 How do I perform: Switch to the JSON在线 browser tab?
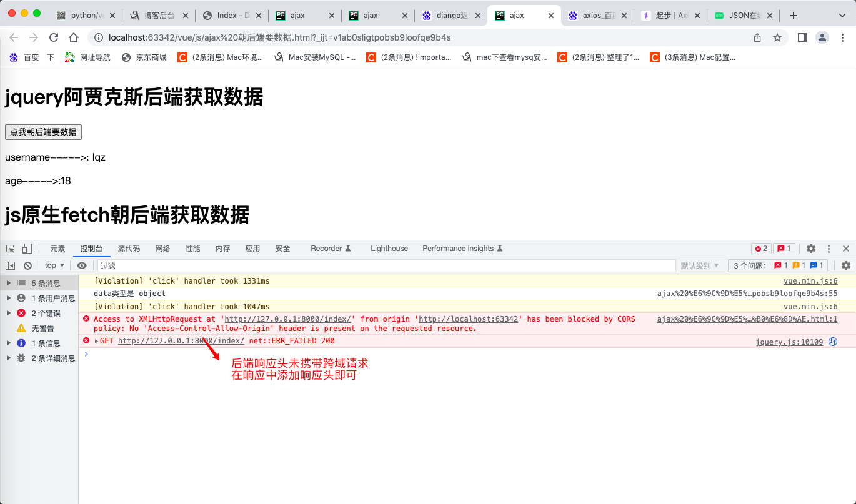[743, 16]
